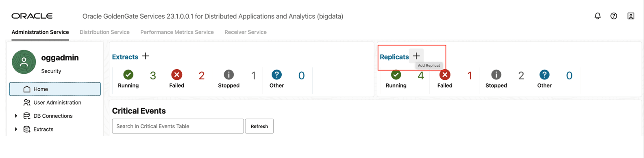
Task: Click the gray Stopped info icon under Replicats
Action: click(x=496, y=75)
